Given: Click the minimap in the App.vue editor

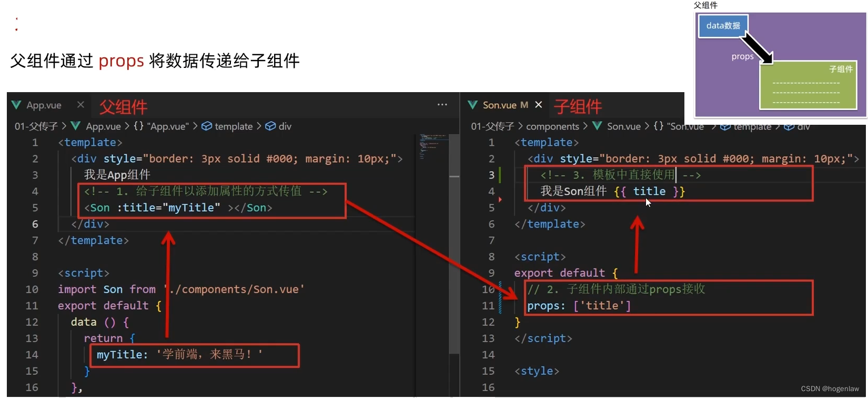Looking at the screenshot, I should click(432, 147).
